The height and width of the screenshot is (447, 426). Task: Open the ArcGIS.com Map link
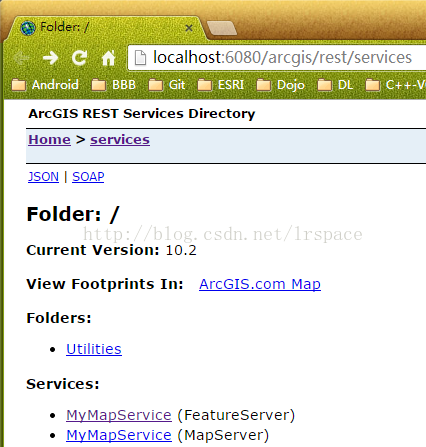point(260,284)
